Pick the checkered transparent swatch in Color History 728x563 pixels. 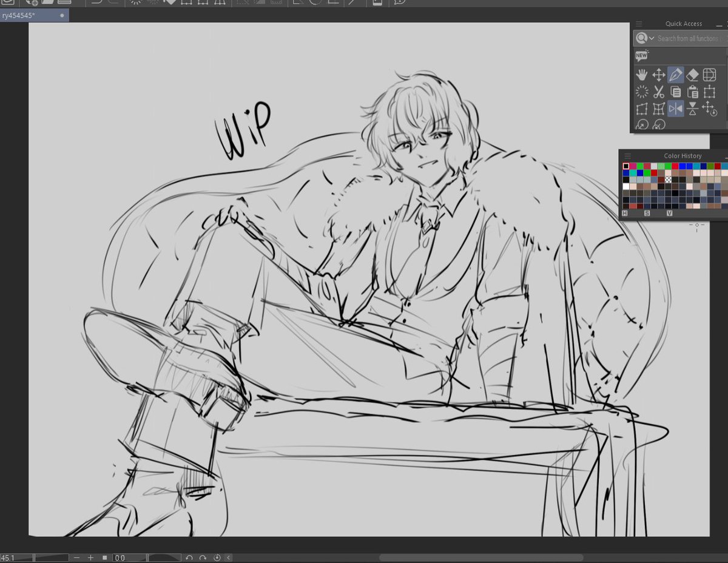point(668,180)
